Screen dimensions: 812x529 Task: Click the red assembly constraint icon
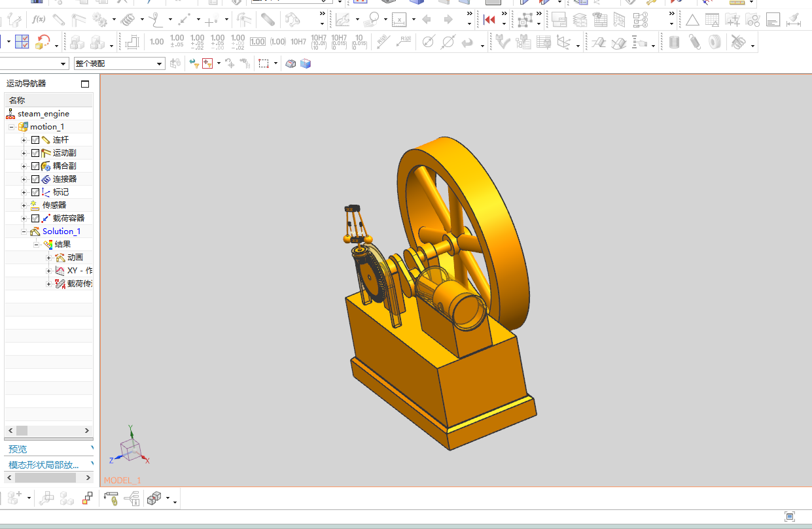click(87, 499)
